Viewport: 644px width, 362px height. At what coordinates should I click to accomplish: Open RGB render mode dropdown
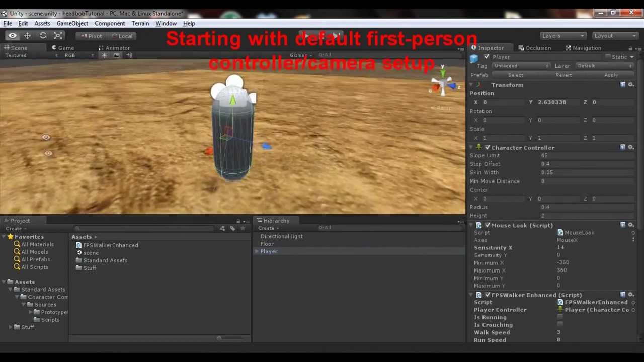78,55
